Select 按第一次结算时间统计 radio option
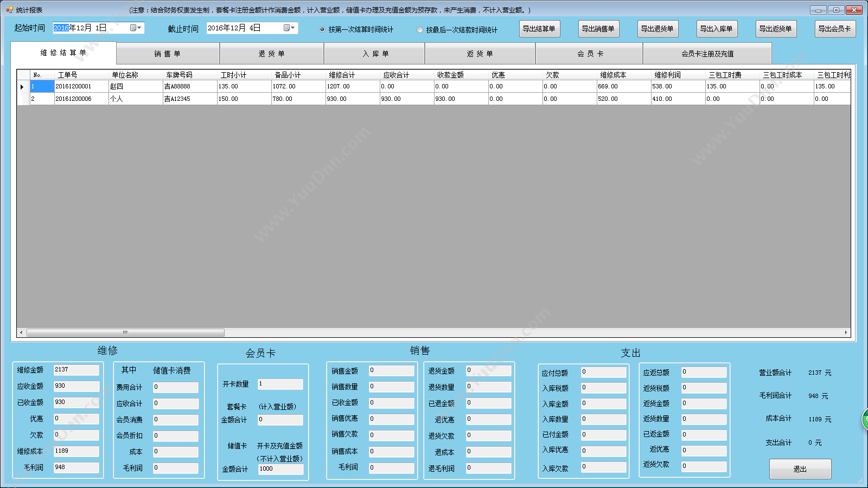The height and width of the screenshot is (488, 868). pyautogui.click(x=322, y=29)
